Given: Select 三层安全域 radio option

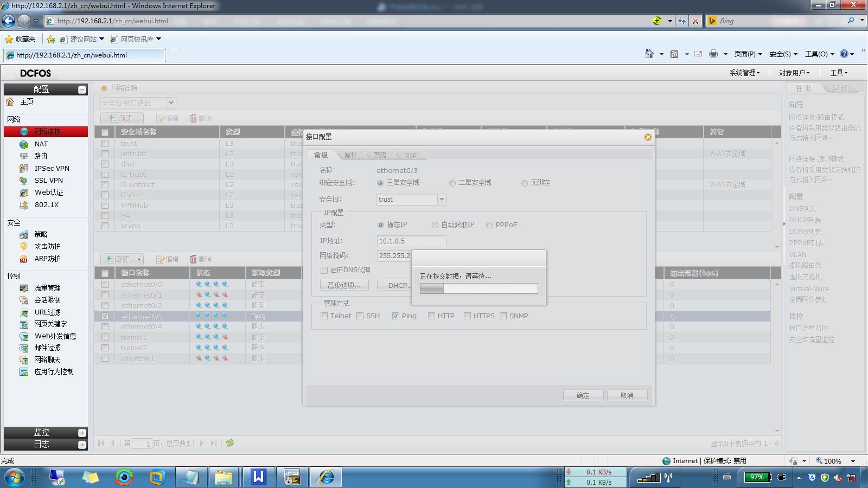Looking at the screenshot, I should click(x=380, y=183).
